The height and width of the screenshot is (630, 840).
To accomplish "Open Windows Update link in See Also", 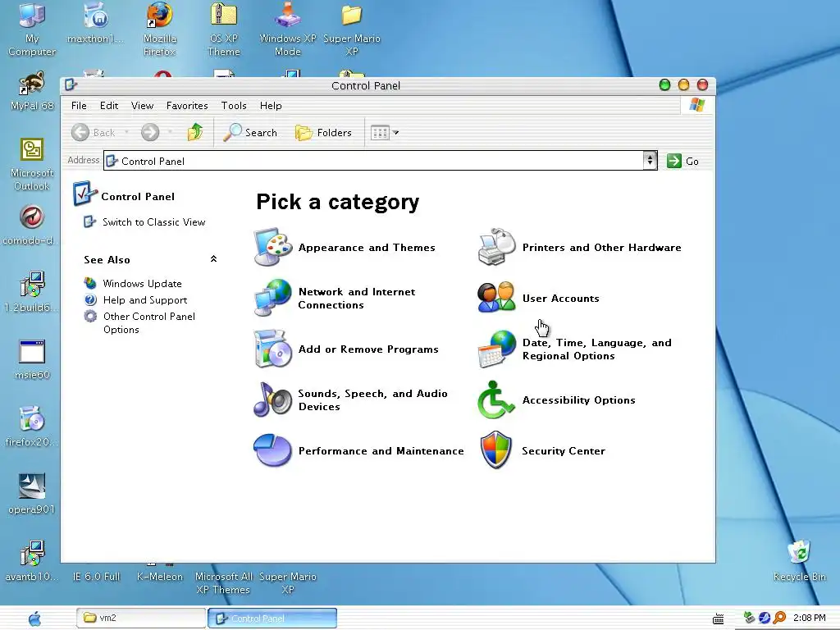I will coord(142,283).
